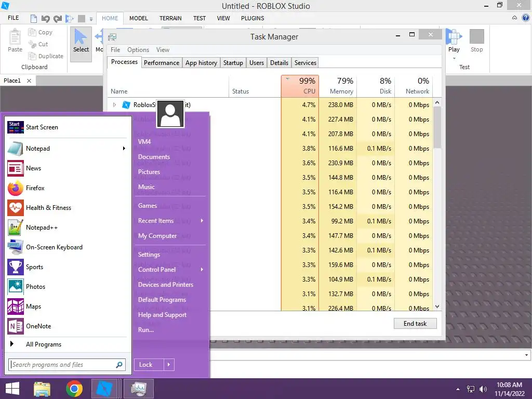Click Redo in Roblox quick access toolbar

click(x=57, y=19)
